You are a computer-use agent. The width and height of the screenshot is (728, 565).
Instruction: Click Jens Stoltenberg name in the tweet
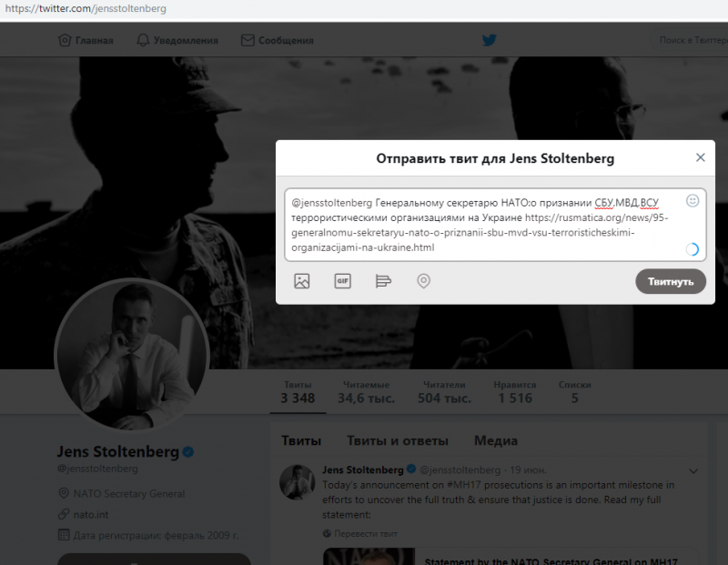pos(362,469)
